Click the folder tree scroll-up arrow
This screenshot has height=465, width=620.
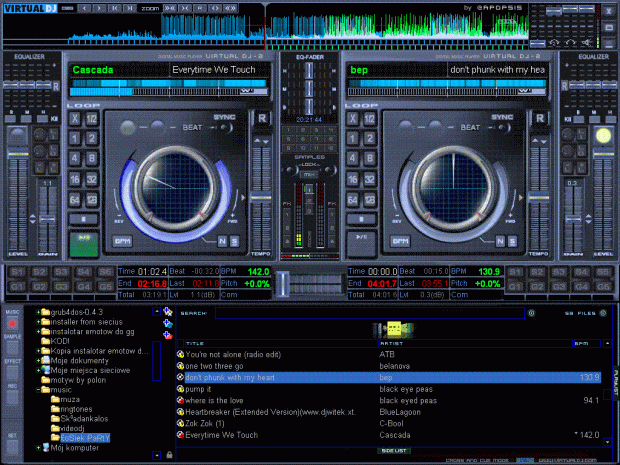(157, 312)
